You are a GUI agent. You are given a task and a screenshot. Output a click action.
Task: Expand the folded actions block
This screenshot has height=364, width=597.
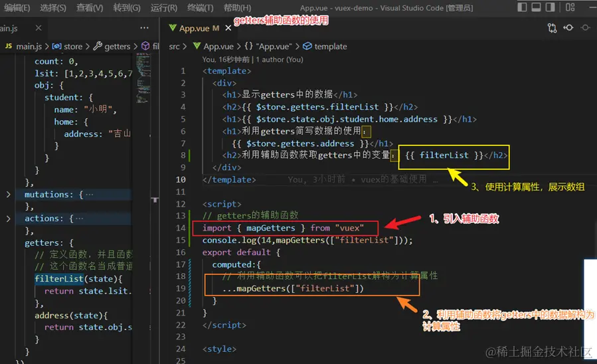pyautogui.click(x=9, y=219)
